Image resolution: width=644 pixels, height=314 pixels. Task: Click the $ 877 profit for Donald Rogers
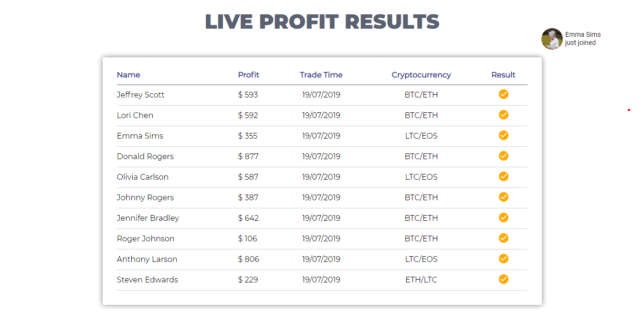point(248,156)
